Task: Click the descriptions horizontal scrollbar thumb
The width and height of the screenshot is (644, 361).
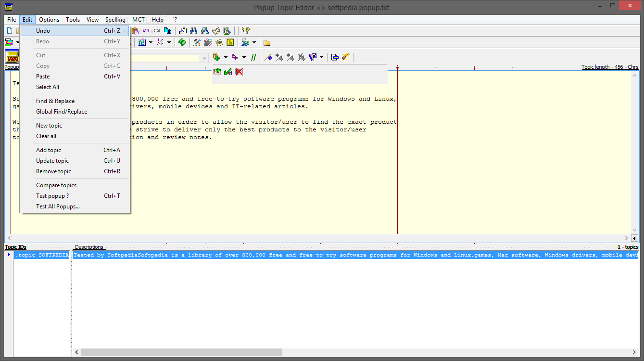Action: click(x=181, y=352)
